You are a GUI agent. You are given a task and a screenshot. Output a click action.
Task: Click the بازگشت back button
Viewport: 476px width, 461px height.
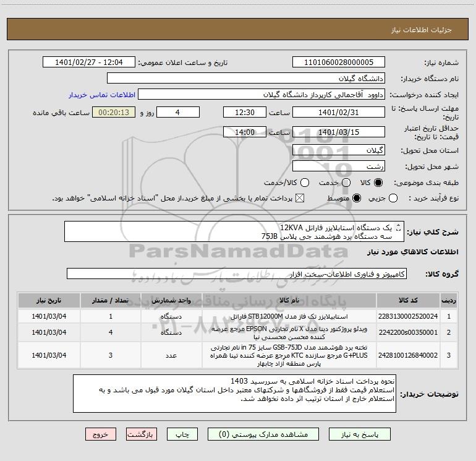[142, 434]
